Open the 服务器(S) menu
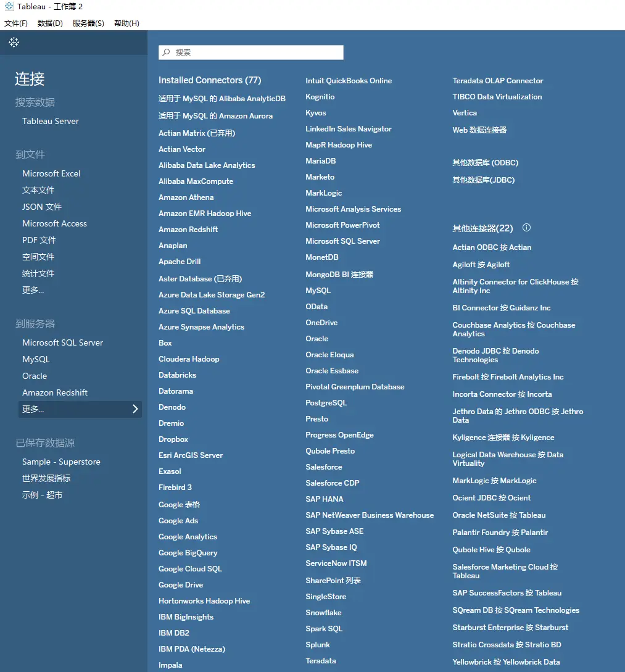625x672 pixels. click(88, 23)
